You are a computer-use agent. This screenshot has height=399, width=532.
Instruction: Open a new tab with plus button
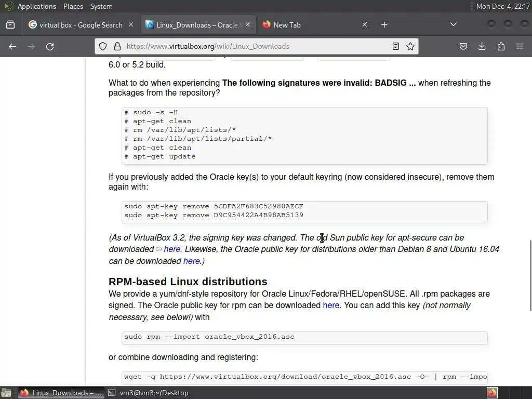point(384,25)
